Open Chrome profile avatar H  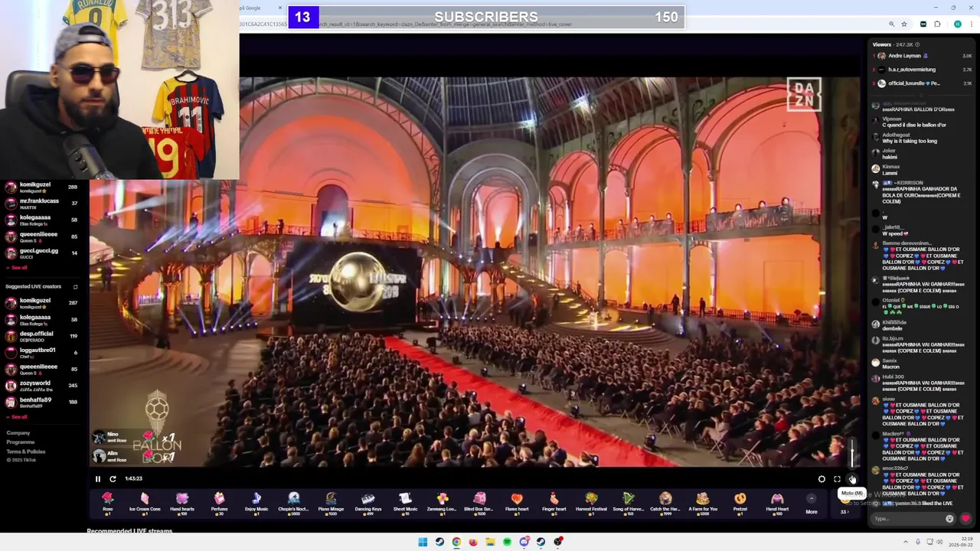click(957, 24)
